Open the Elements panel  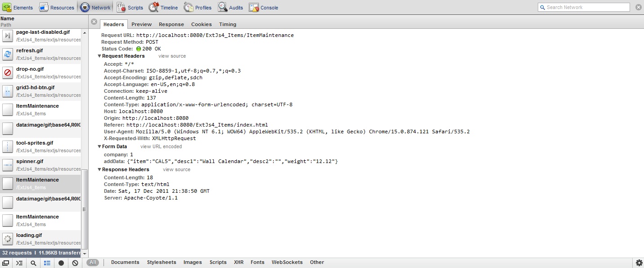pyautogui.click(x=18, y=7)
